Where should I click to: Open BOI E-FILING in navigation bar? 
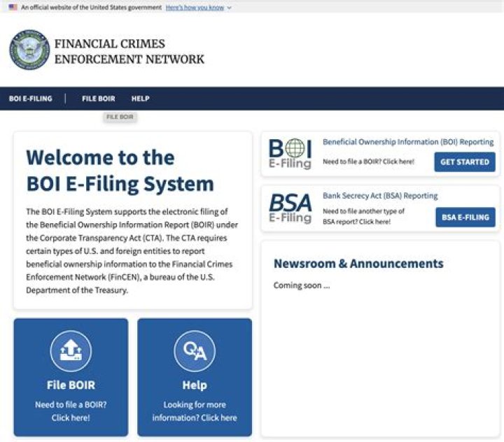click(x=31, y=99)
